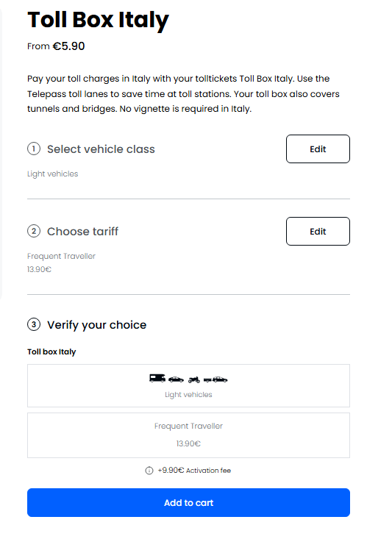Image resolution: width=392 pixels, height=539 pixels.
Task: Expand the Choose tariff section
Action: coord(82,232)
